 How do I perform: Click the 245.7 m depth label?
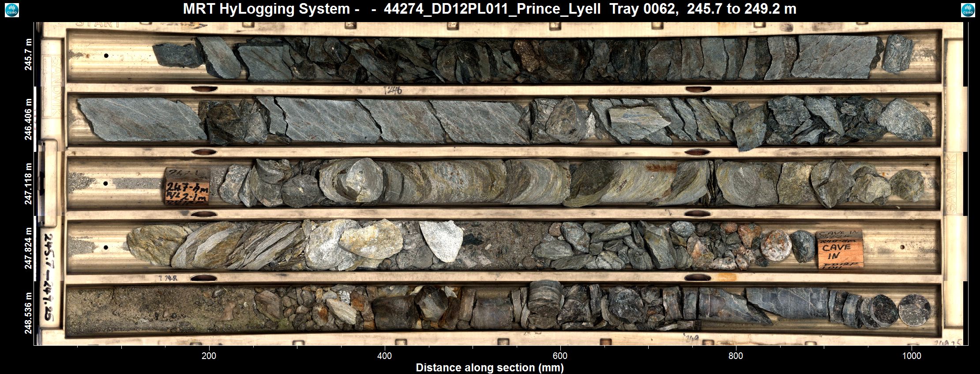29,55
